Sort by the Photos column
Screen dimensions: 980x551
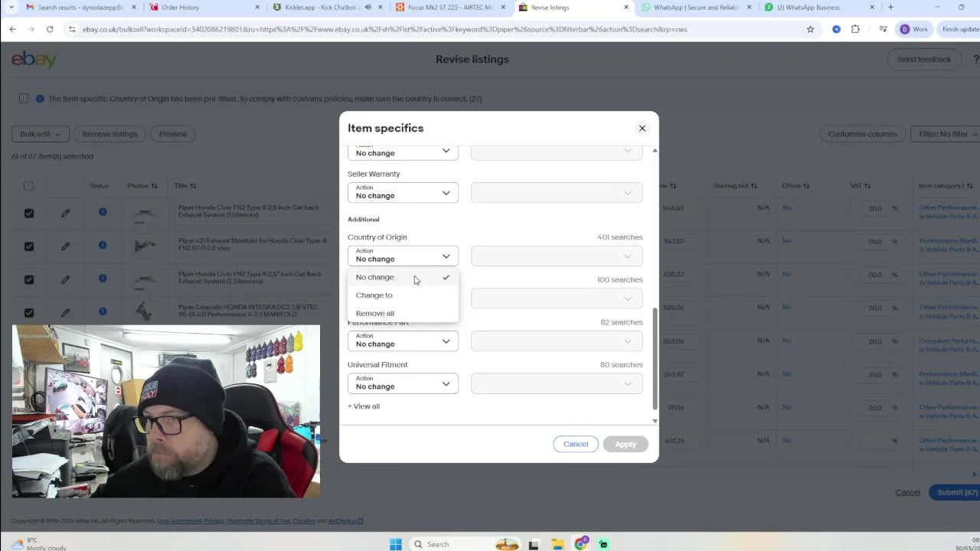(x=142, y=185)
